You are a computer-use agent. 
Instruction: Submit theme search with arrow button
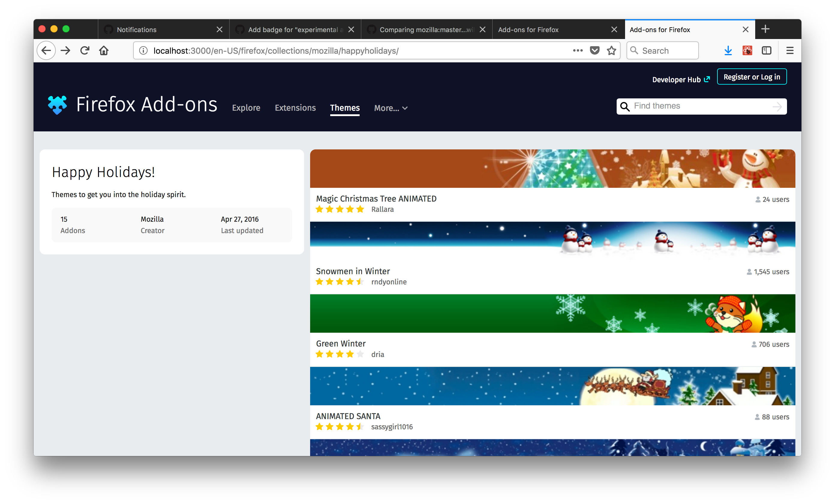pos(777,107)
